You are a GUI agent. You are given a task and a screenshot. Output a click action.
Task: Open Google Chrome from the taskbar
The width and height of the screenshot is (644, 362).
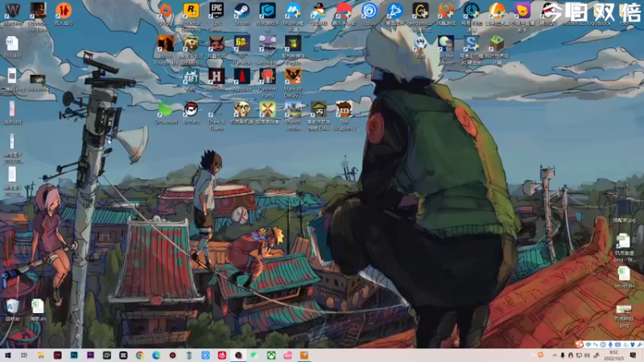(139, 356)
